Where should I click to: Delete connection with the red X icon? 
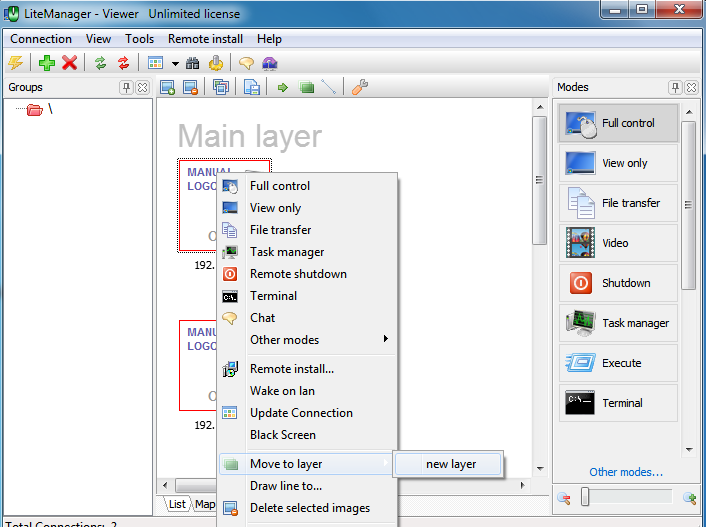pyautogui.click(x=69, y=63)
